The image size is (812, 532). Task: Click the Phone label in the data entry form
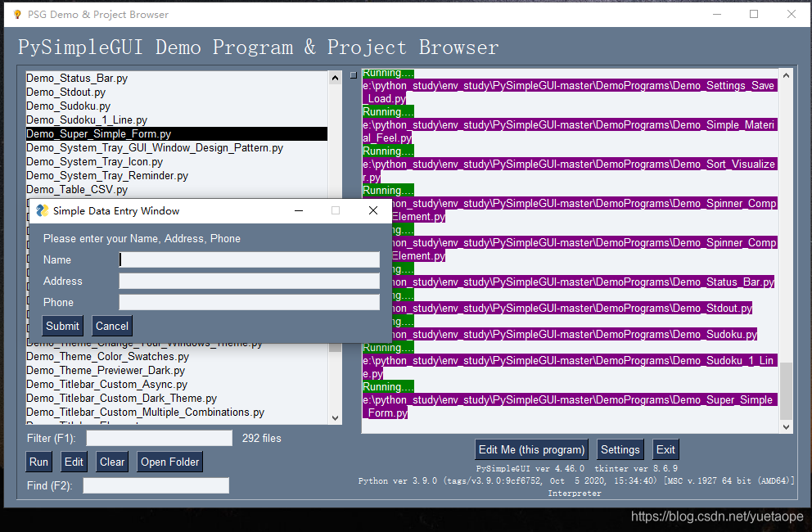pyautogui.click(x=58, y=302)
